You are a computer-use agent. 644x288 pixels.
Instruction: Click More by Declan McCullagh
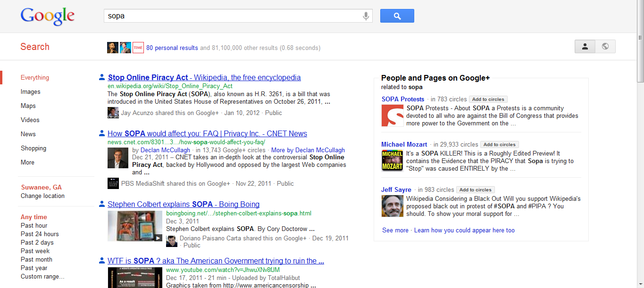(x=308, y=150)
